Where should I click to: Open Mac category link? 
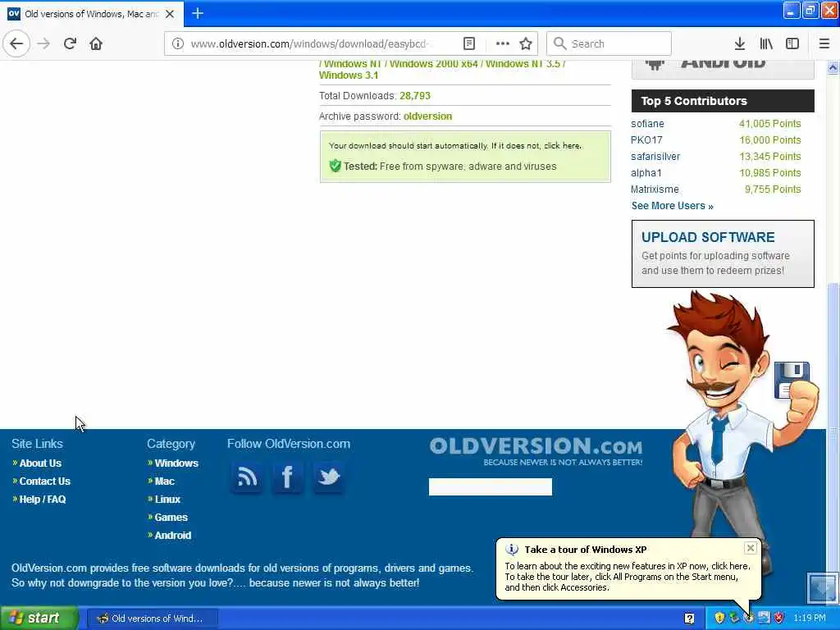pyautogui.click(x=164, y=481)
